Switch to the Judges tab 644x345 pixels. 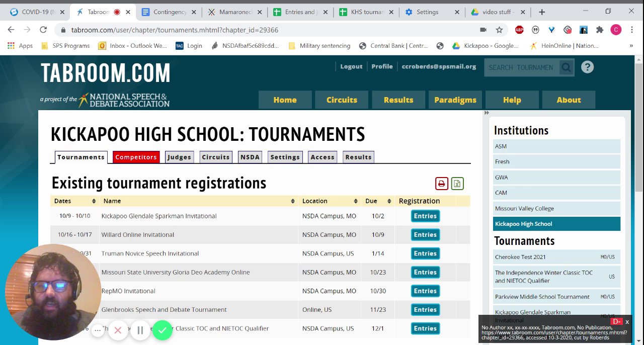coord(179,157)
